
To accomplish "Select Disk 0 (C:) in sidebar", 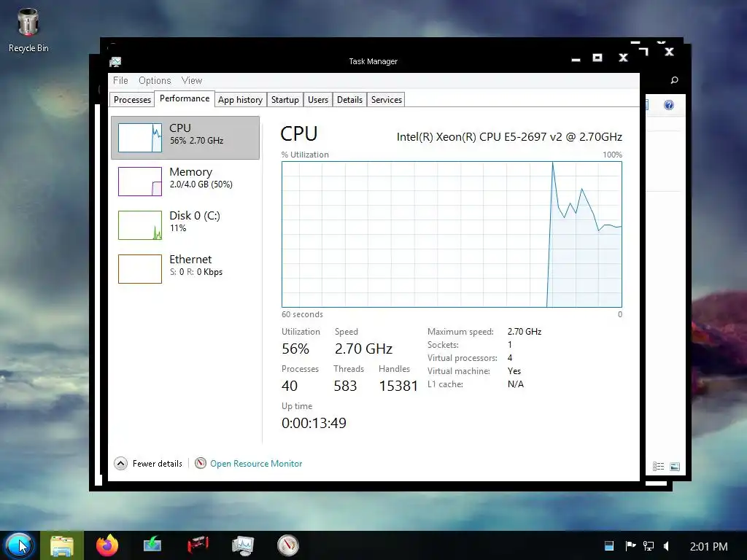I will point(185,225).
